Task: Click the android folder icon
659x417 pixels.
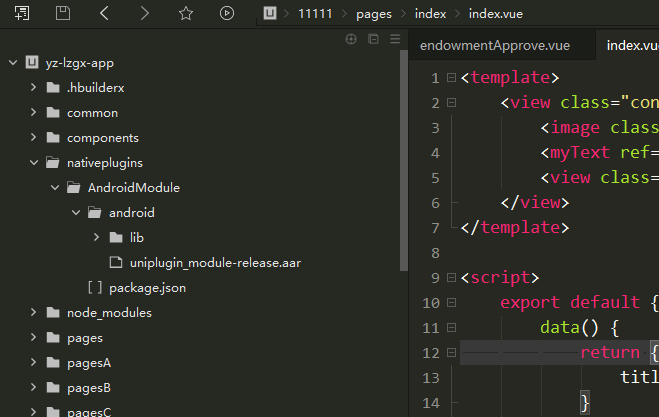Action: coord(95,213)
